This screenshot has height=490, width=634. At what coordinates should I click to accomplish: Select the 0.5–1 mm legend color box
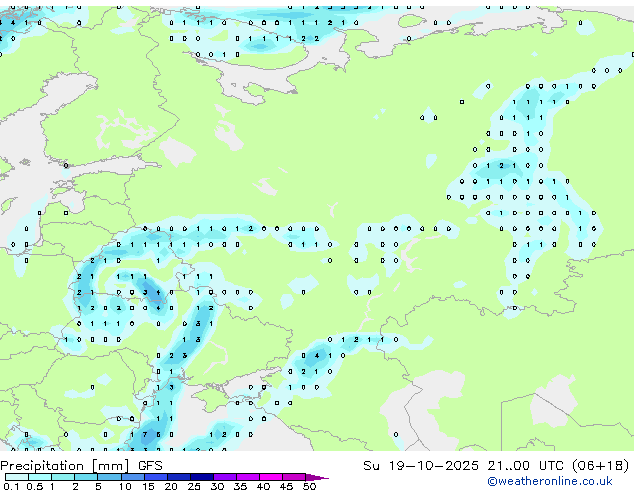point(40,477)
